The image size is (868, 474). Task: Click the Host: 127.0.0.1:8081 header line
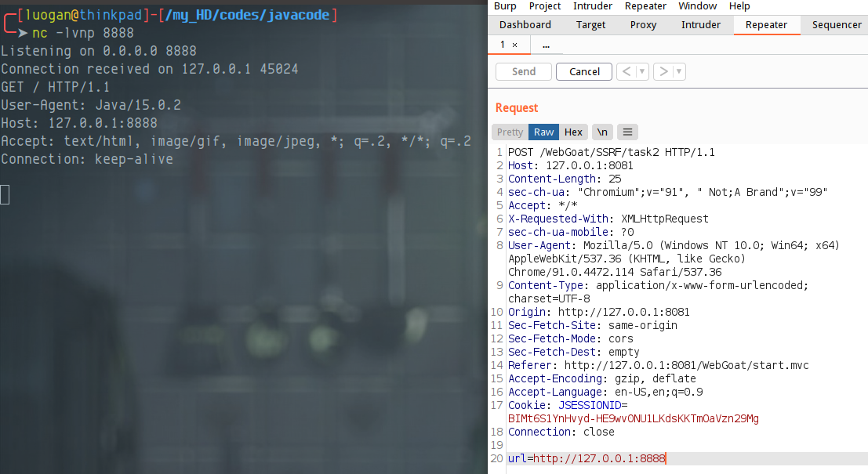coord(571,165)
